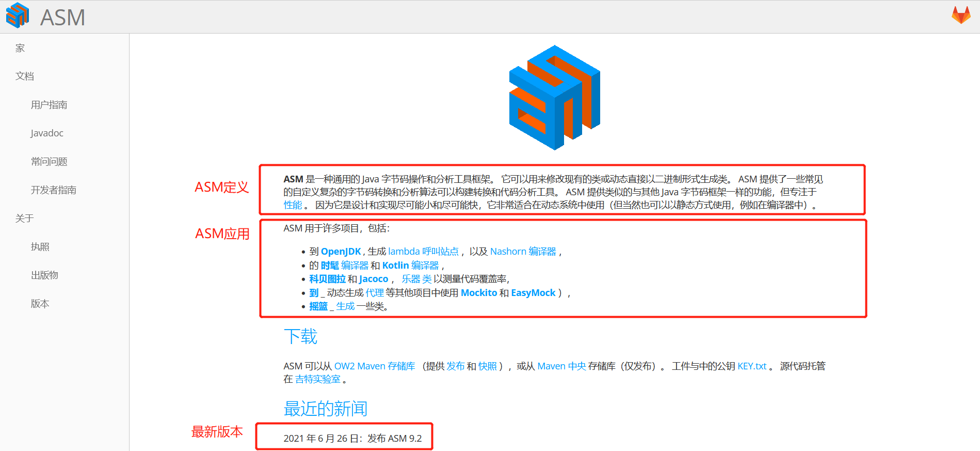Open 常问问题 sidebar item
This screenshot has width=980, height=451.
49,162
